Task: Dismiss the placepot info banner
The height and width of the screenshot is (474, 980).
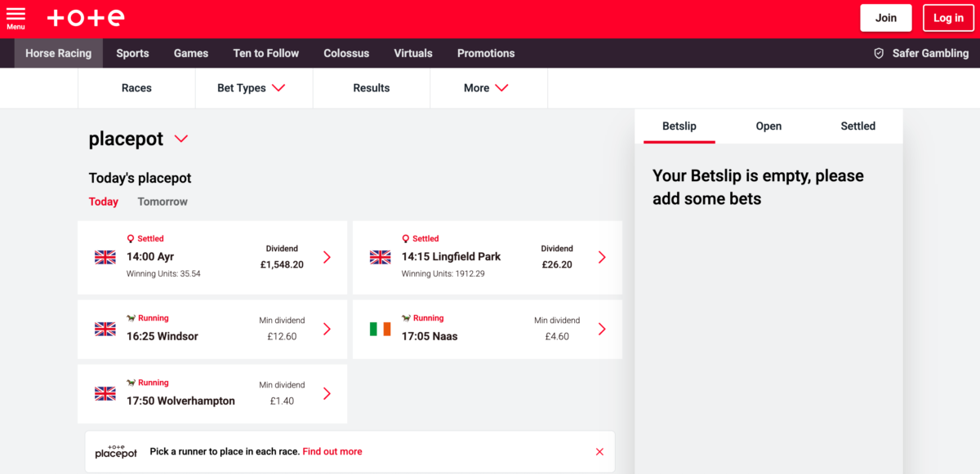Action: point(599,452)
